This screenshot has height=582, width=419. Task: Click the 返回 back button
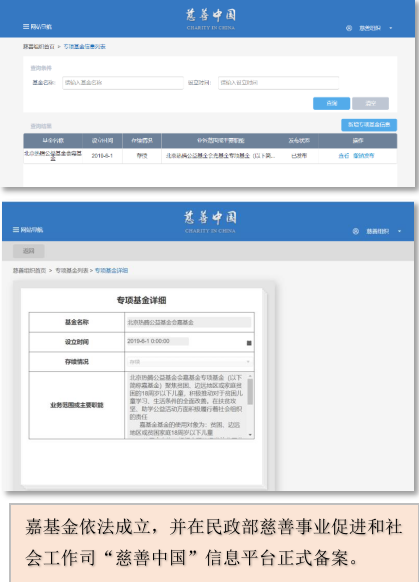[29, 251]
